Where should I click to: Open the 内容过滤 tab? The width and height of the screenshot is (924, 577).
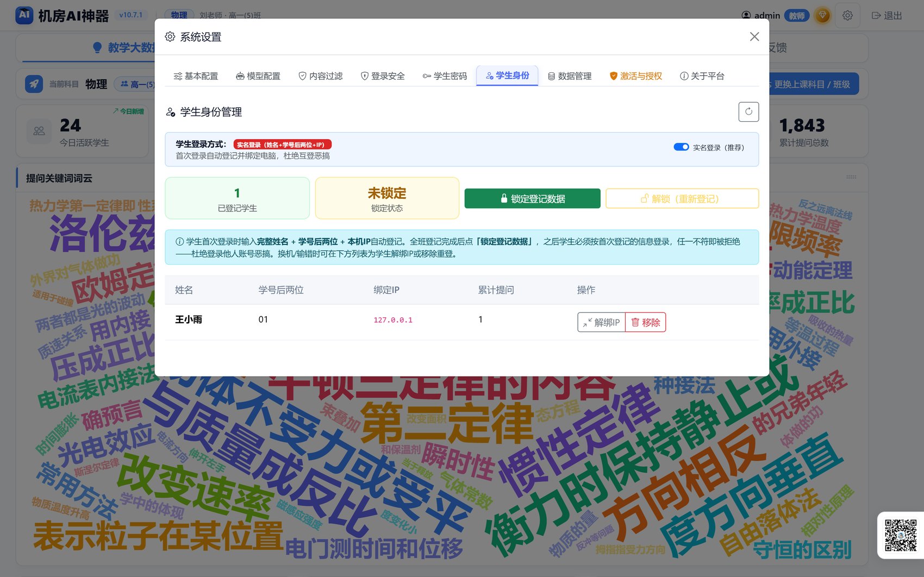(321, 76)
